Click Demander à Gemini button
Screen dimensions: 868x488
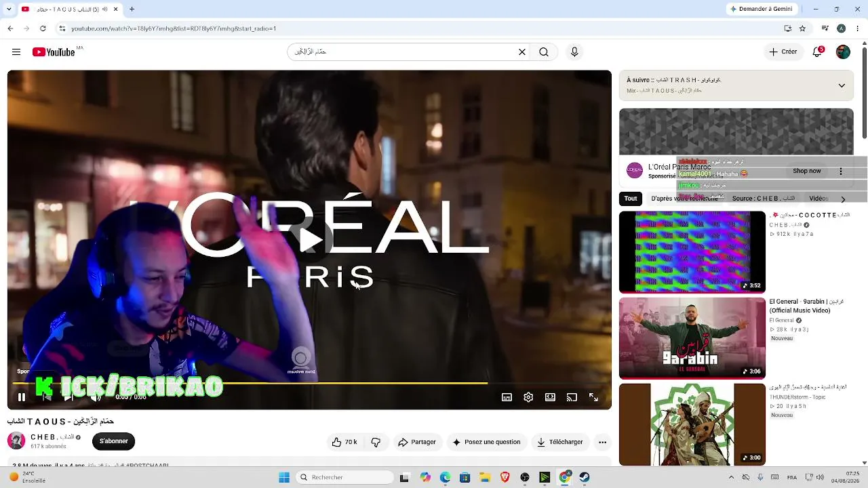point(761,9)
